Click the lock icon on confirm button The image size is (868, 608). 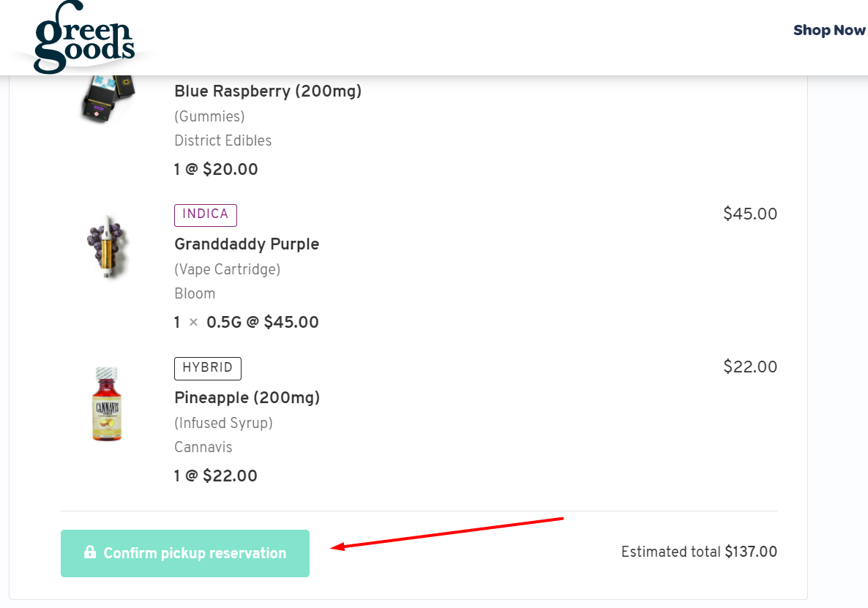coord(91,553)
